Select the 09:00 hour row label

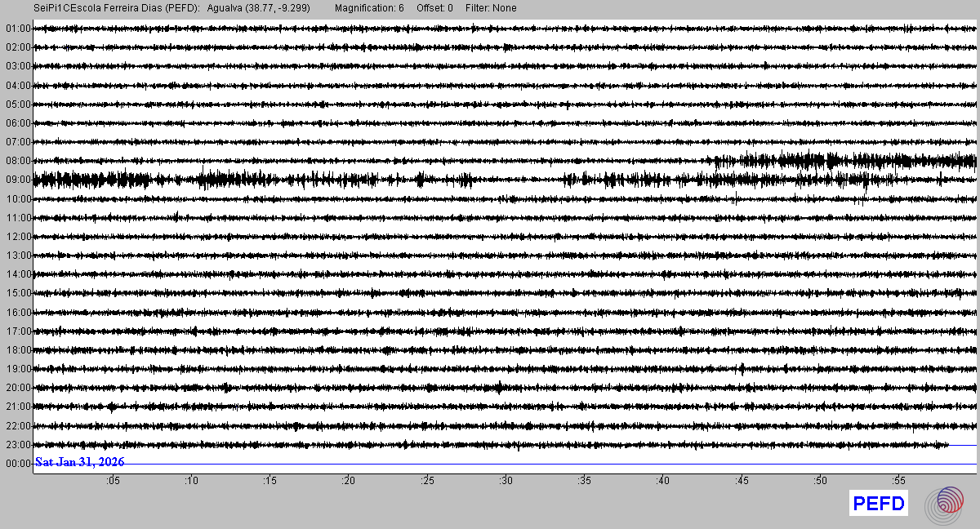coord(17,180)
